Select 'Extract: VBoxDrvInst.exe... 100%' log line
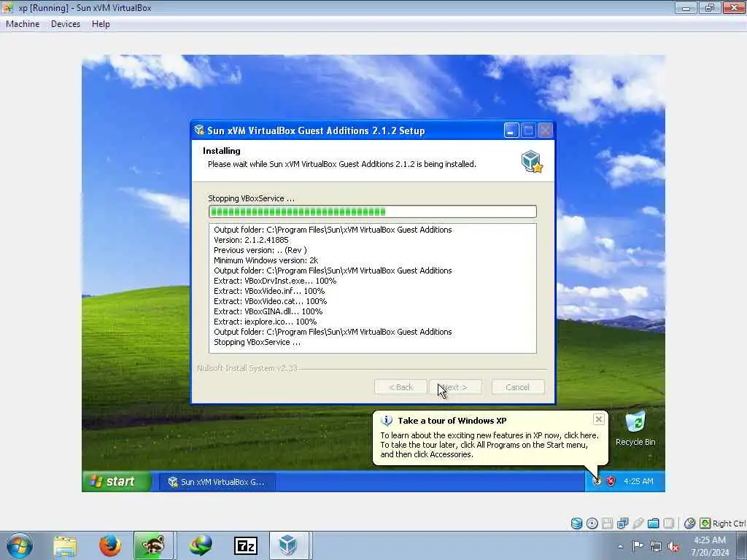Viewport: 747px width, 560px height. coord(275,281)
